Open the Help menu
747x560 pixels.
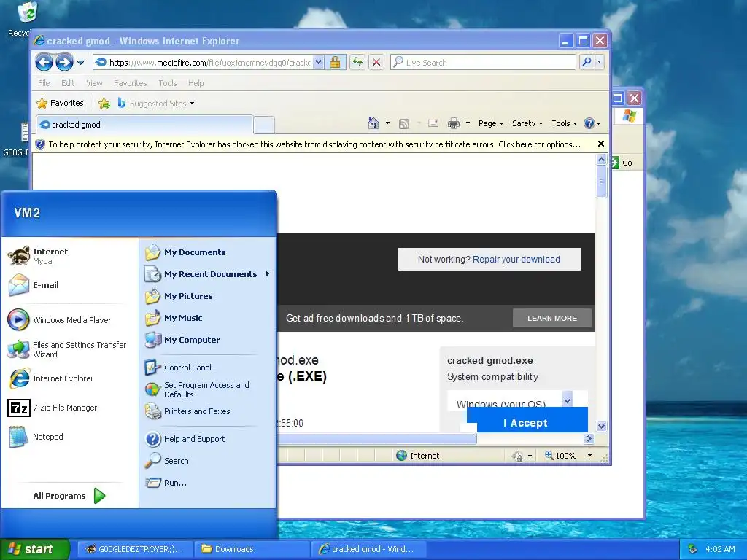[196, 83]
